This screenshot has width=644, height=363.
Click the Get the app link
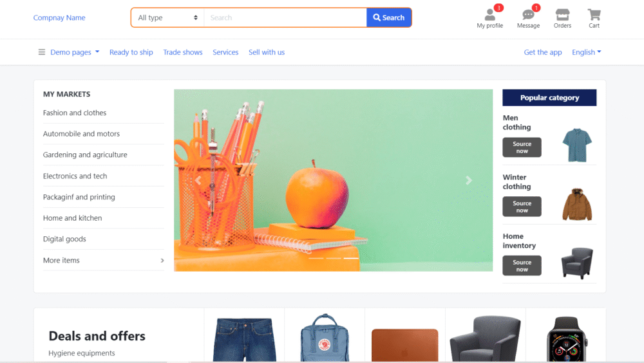pyautogui.click(x=542, y=52)
